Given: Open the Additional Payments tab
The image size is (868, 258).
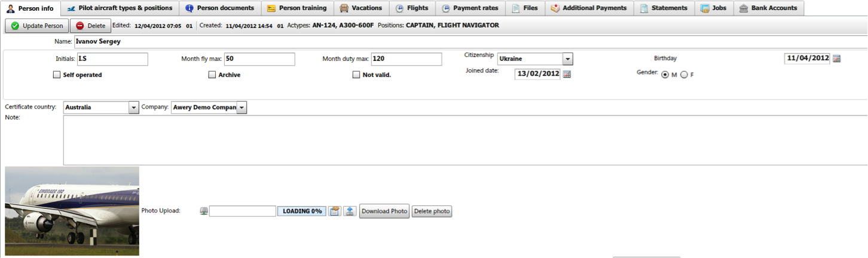Looking at the screenshot, I should [x=589, y=8].
